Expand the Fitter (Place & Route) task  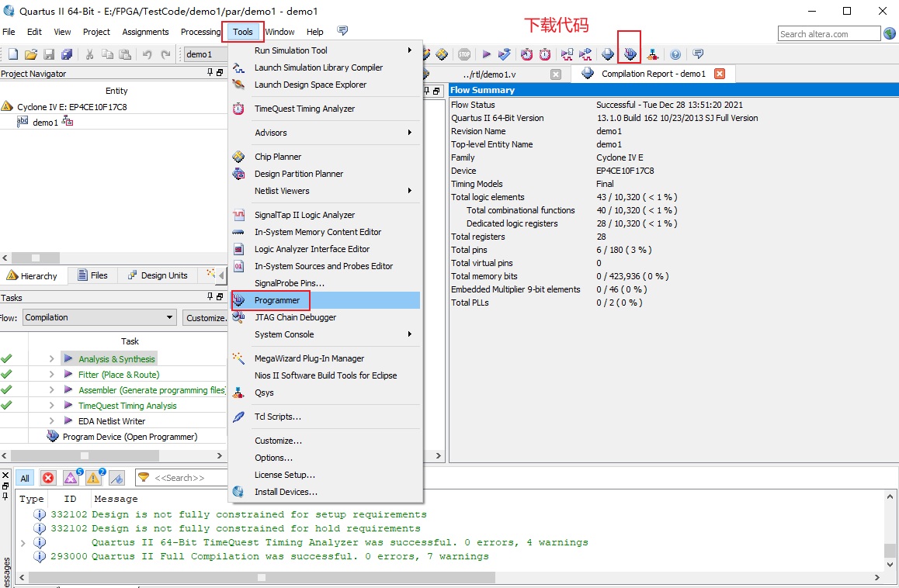(51, 374)
